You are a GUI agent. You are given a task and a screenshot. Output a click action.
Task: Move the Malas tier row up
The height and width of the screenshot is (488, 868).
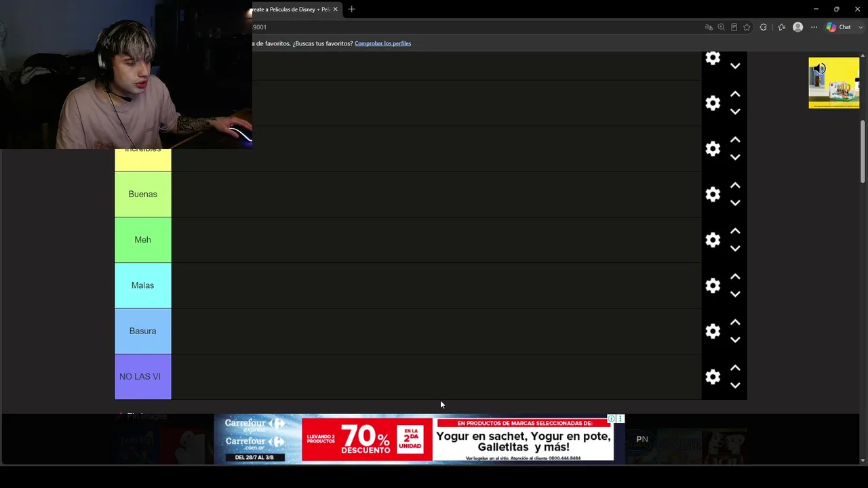pos(735,277)
